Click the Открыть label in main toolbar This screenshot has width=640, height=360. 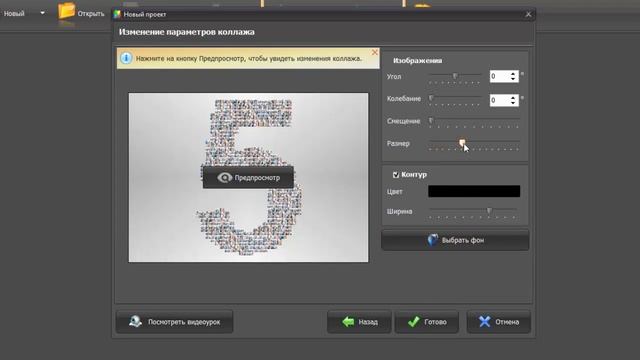(x=91, y=14)
